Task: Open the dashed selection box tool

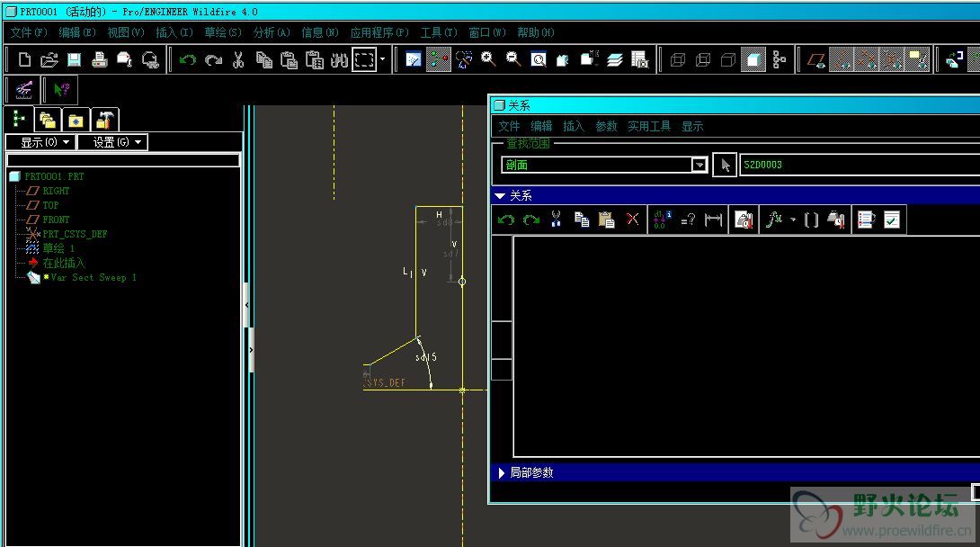Action: tap(364, 60)
